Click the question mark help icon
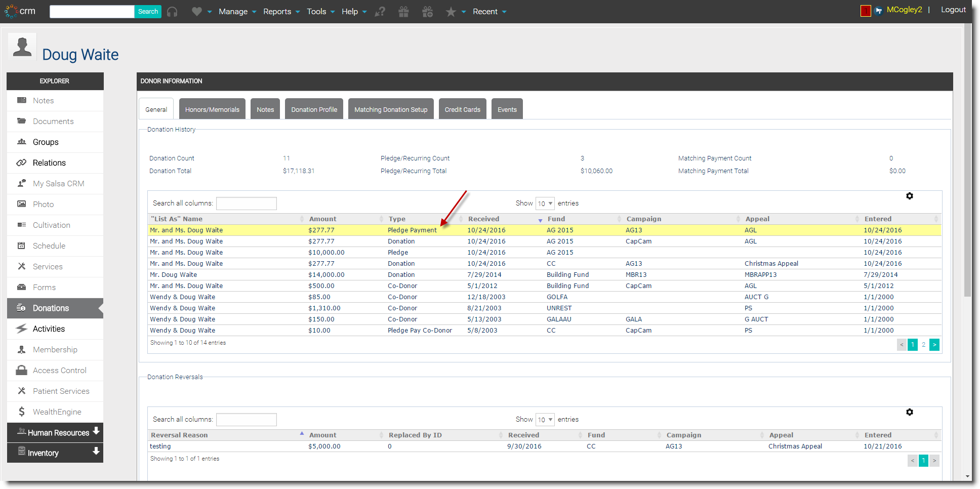Image resolution: width=980 pixels, height=489 pixels. [380, 12]
